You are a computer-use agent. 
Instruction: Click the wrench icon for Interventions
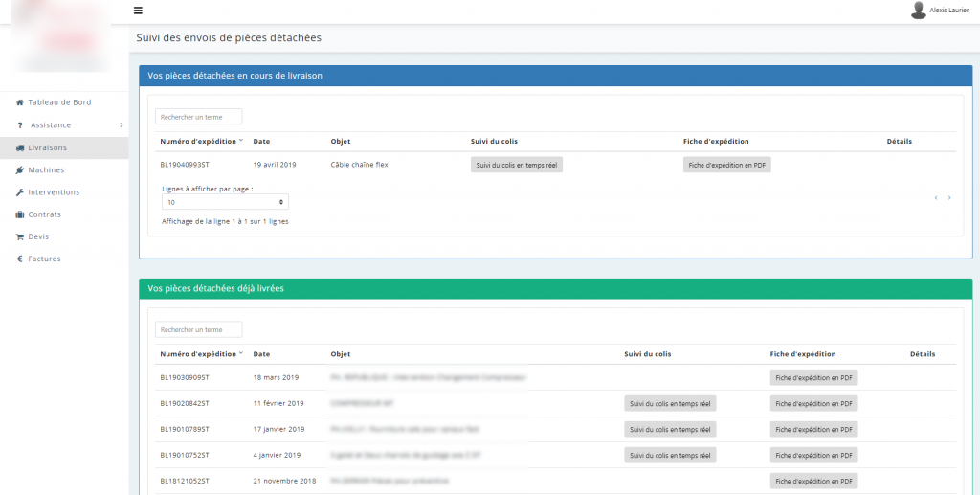coord(20,192)
